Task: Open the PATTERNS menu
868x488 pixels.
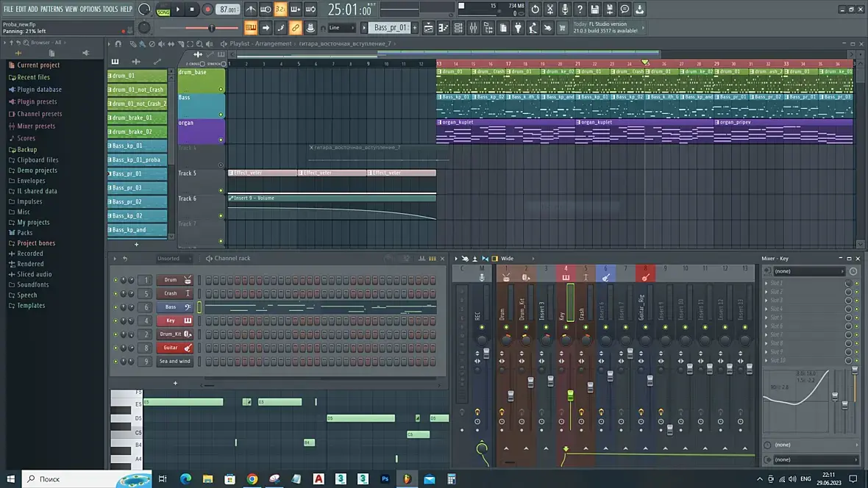Action: pyautogui.click(x=51, y=10)
